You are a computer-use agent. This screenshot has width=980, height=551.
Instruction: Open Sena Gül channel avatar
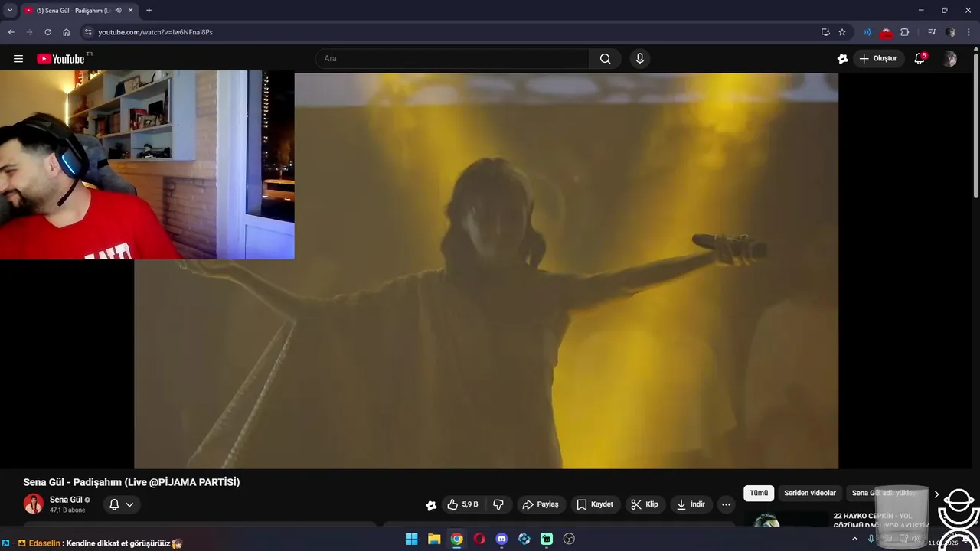click(34, 504)
